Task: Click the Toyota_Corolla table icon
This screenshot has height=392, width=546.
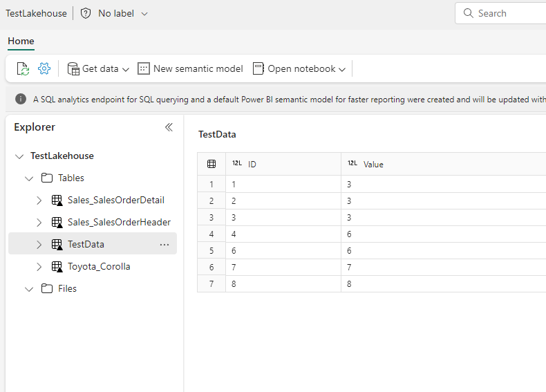Action: pyautogui.click(x=57, y=267)
